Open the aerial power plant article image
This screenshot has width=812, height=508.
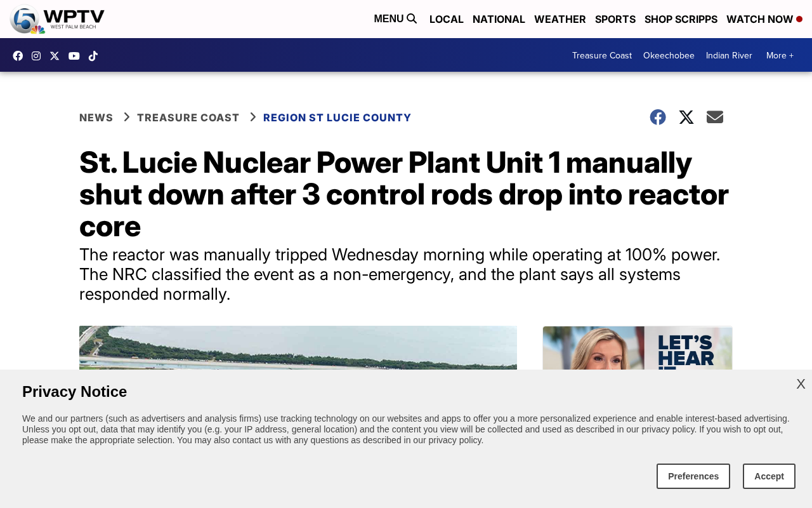point(298,348)
